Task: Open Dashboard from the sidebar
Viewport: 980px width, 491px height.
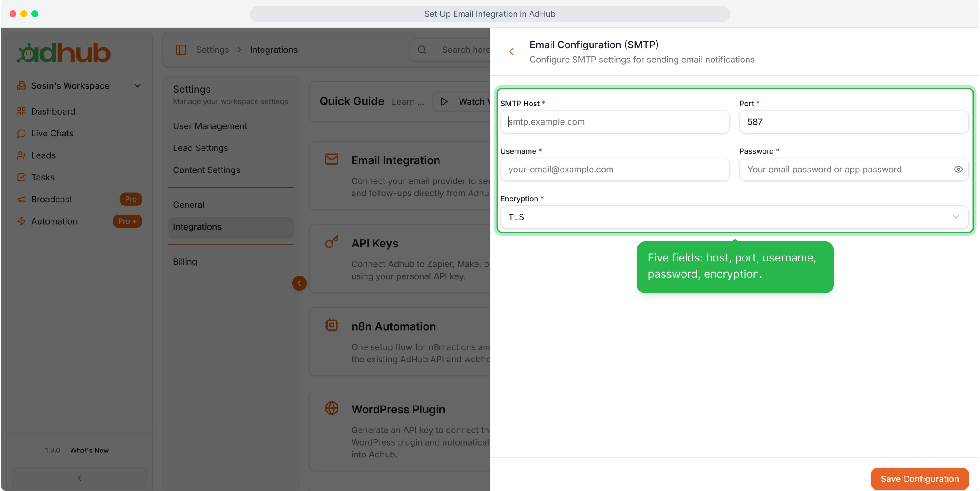Action: click(x=53, y=111)
